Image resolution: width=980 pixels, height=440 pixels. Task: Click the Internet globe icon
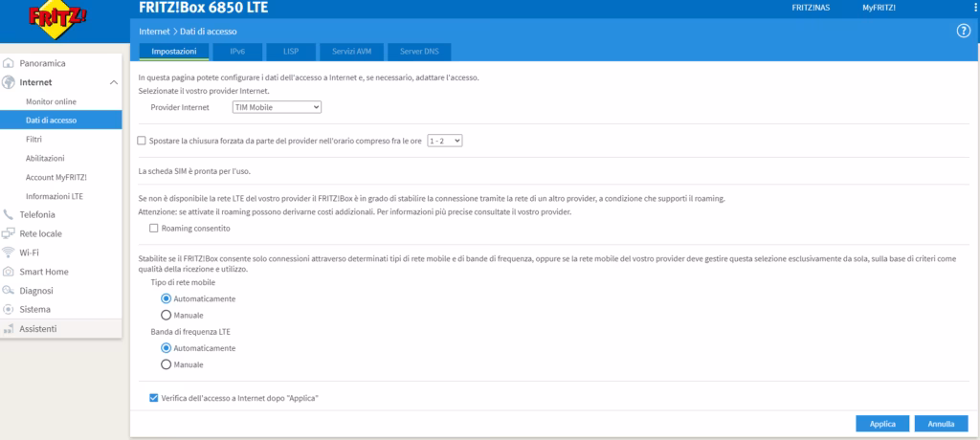[8, 82]
